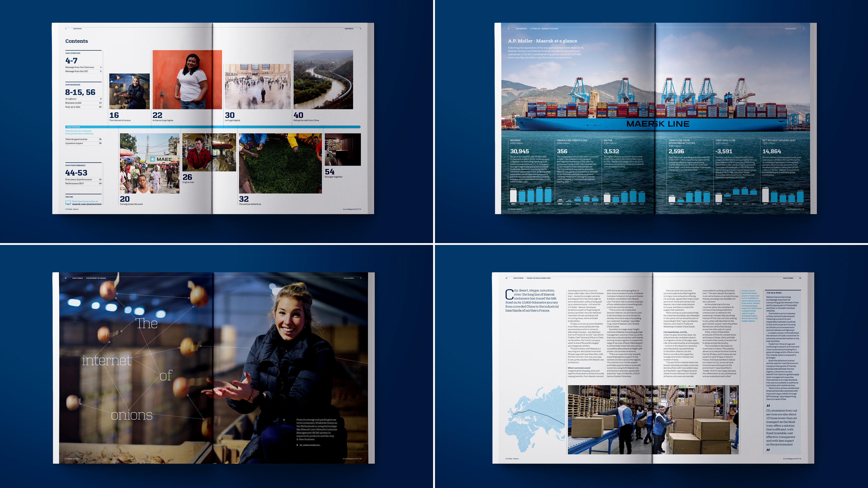The width and height of the screenshot is (868, 488).
Task: Click the 'At a glance' contents entry
Action: 83,99
